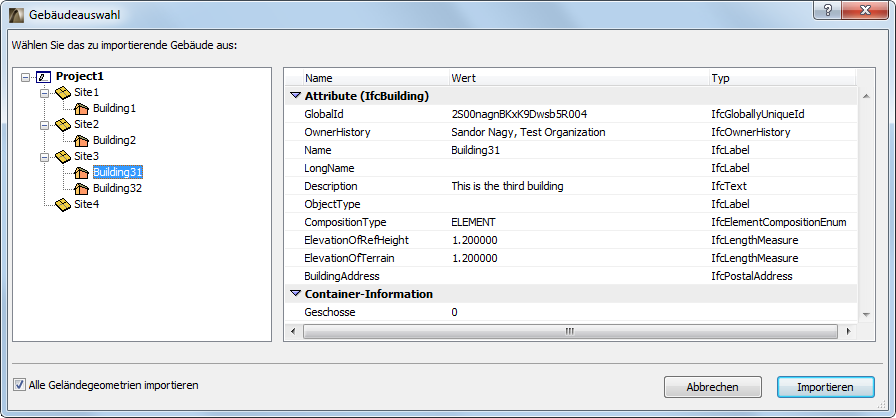896x418 pixels.
Task: Click the Name column header
Action: (x=375, y=78)
